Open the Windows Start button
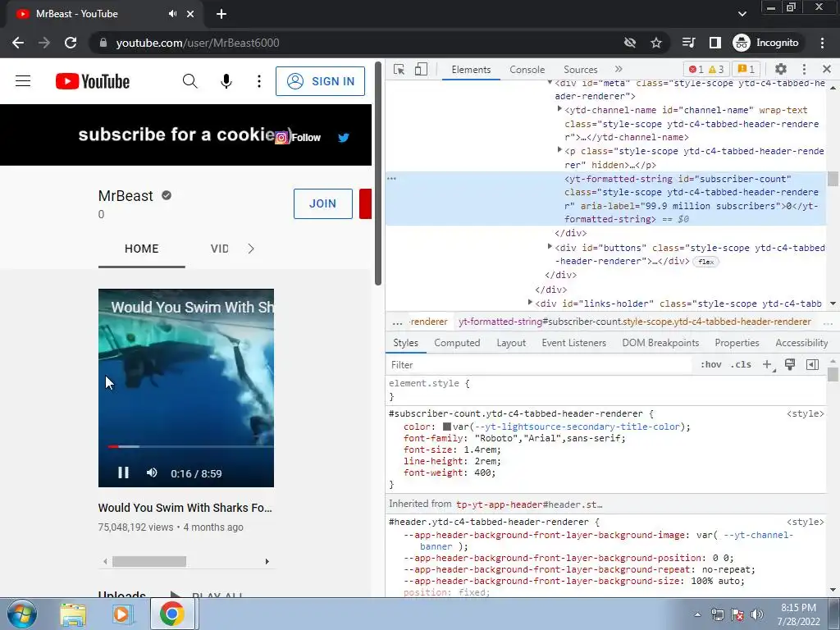Image resolution: width=840 pixels, height=630 pixels. point(21,614)
